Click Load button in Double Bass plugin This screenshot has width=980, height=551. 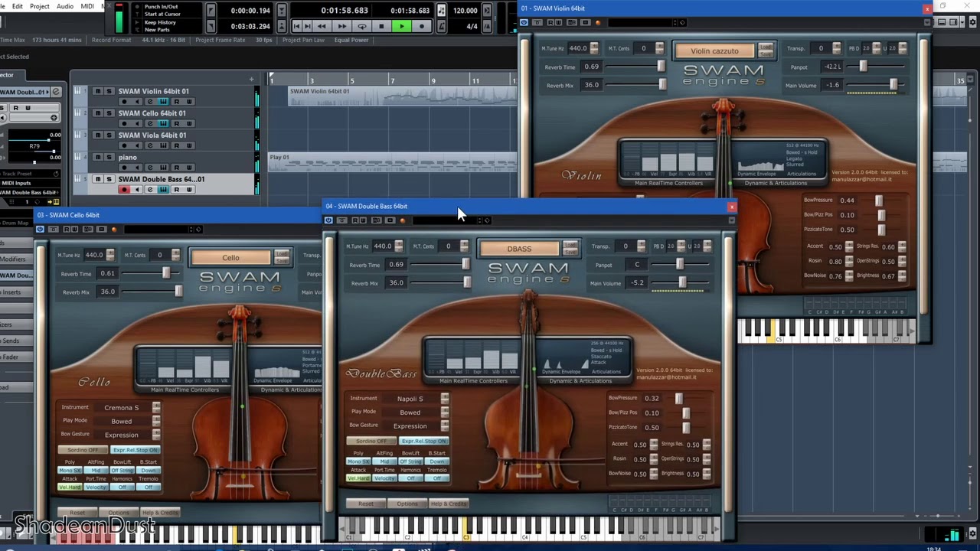[570, 245]
